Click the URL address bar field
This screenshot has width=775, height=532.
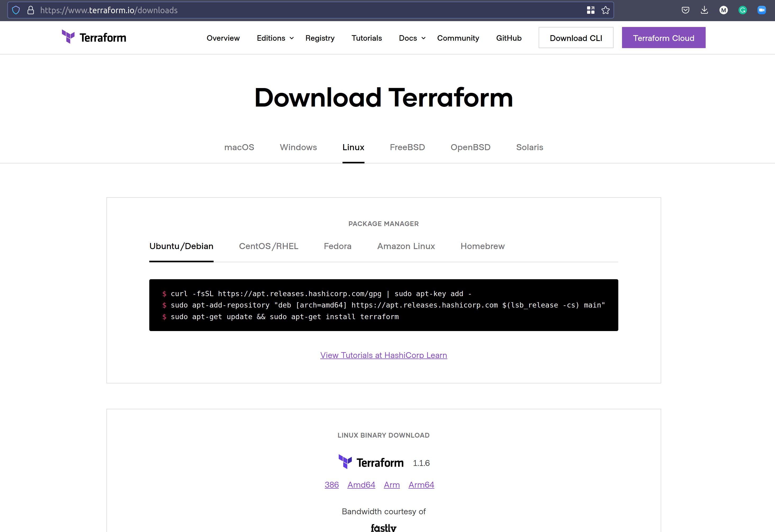coord(300,10)
